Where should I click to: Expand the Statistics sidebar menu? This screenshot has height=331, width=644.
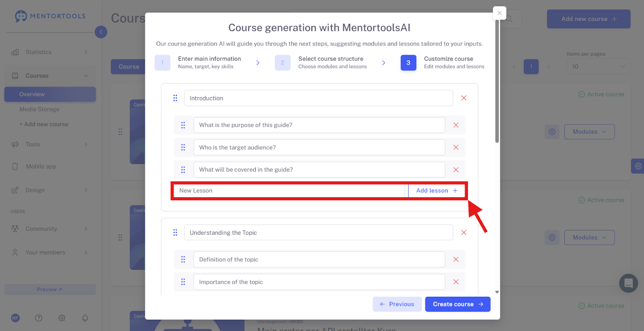click(x=50, y=52)
